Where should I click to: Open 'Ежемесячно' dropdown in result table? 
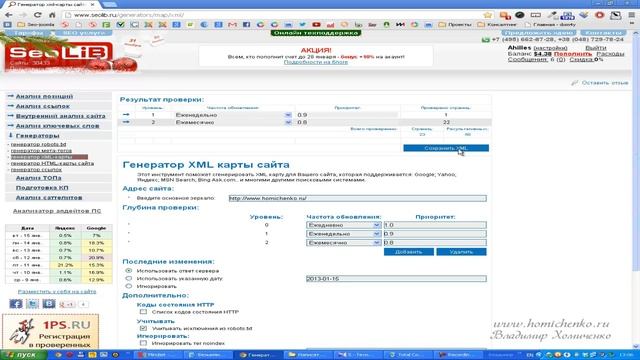coord(233,122)
